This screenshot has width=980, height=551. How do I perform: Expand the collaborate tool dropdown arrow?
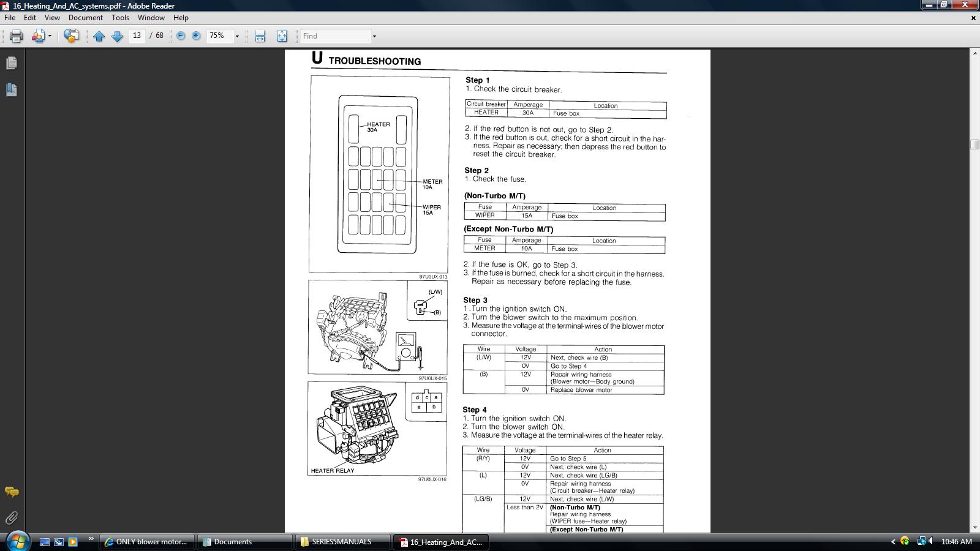tap(50, 36)
